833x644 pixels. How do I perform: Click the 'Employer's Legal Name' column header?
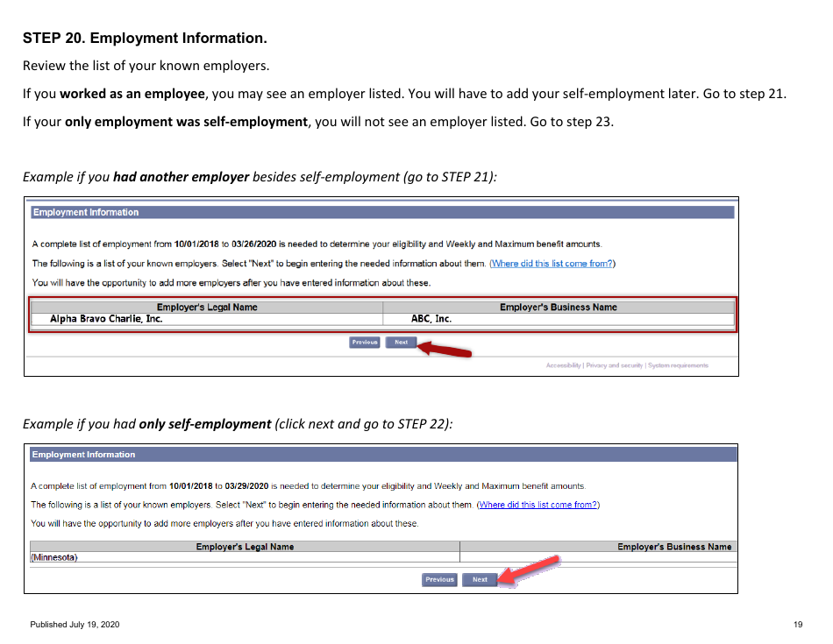tap(208, 307)
